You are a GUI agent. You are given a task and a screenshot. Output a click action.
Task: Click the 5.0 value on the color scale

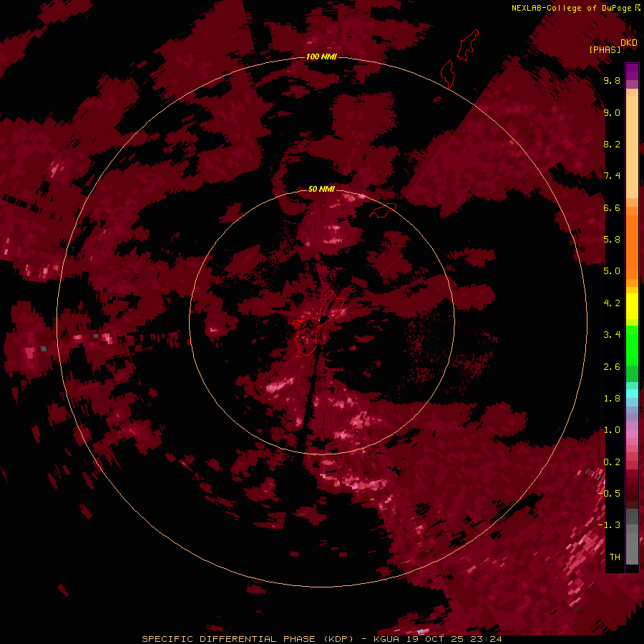click(x=612, y=271)
